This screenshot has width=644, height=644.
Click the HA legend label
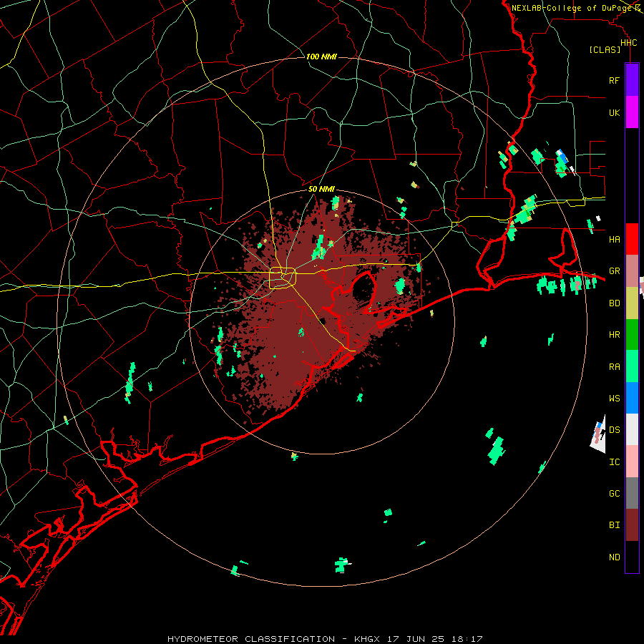[614, 239]
